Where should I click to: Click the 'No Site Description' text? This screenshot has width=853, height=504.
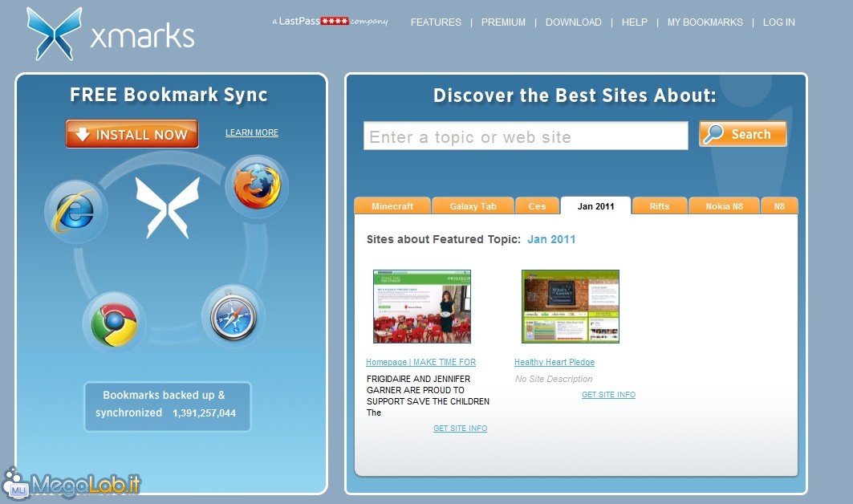point(554,379)
